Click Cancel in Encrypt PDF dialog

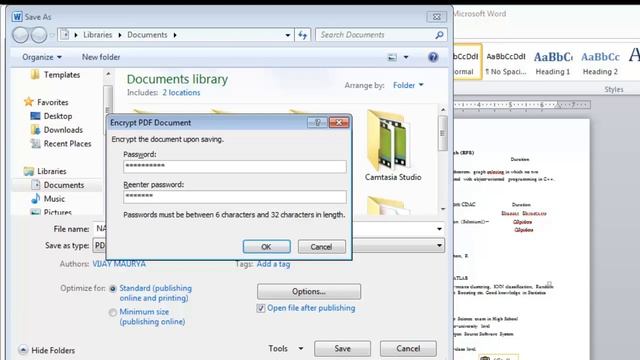321,247
